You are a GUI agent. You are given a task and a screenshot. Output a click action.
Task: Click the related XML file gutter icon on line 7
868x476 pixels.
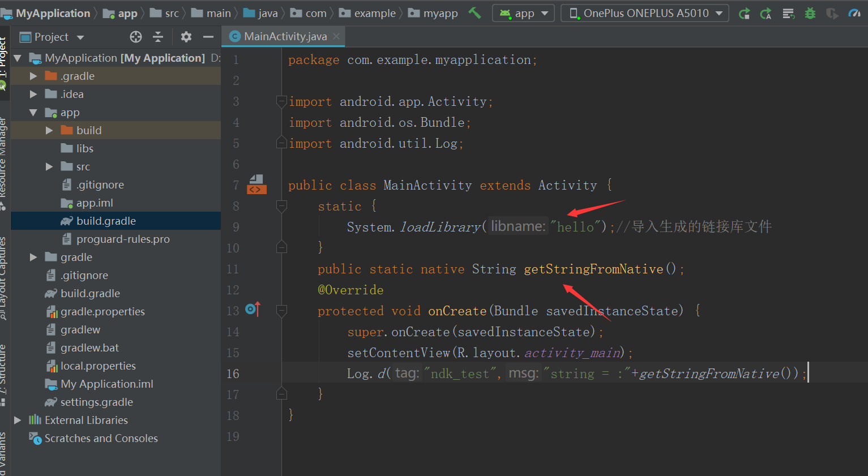pos(256,185)
